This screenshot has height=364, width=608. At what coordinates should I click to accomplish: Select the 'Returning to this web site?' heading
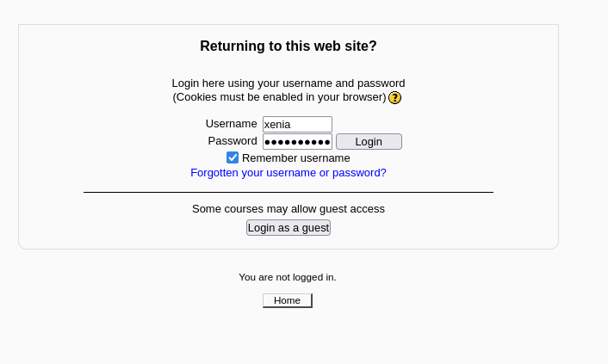pyautogui.click(x=288, y=46)
